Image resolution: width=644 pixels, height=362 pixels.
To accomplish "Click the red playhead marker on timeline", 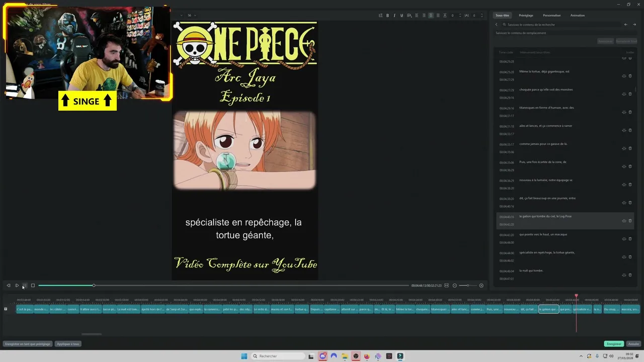I will (x=576, y=296).
